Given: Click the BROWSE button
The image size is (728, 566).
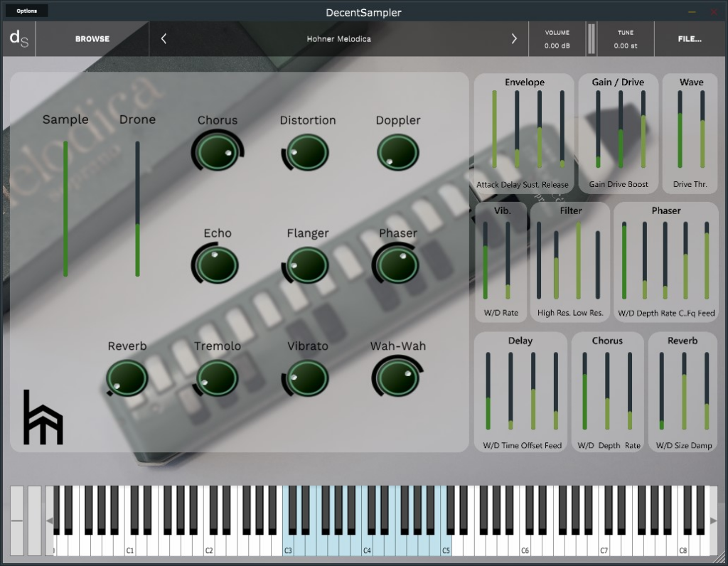Looking at the screenshot, I should pyautogui.click(x=92, y=39).
